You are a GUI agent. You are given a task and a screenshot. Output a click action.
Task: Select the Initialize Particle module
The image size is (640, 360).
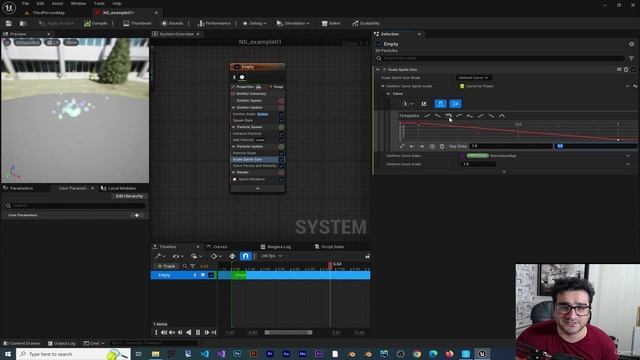[x=247, y=133]
